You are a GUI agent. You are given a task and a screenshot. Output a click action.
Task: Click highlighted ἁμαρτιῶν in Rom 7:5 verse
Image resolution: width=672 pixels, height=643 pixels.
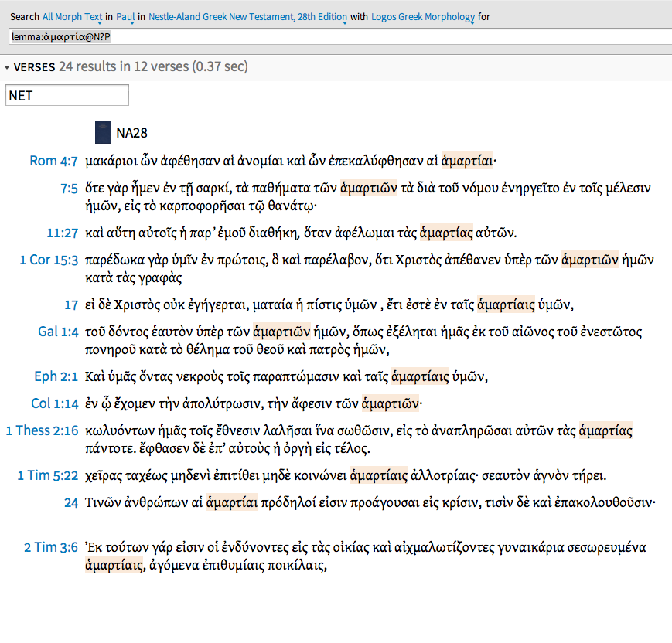tap(369, 188)
